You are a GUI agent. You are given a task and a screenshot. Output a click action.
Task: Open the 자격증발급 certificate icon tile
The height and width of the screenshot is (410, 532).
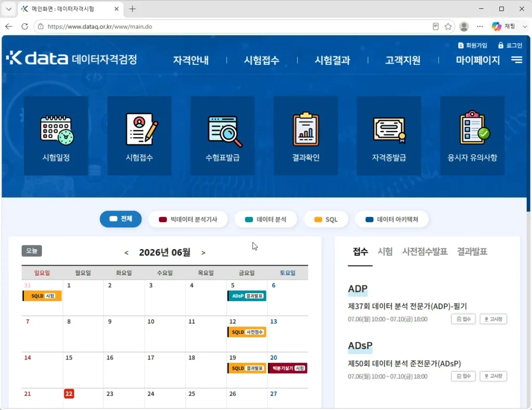389,135
